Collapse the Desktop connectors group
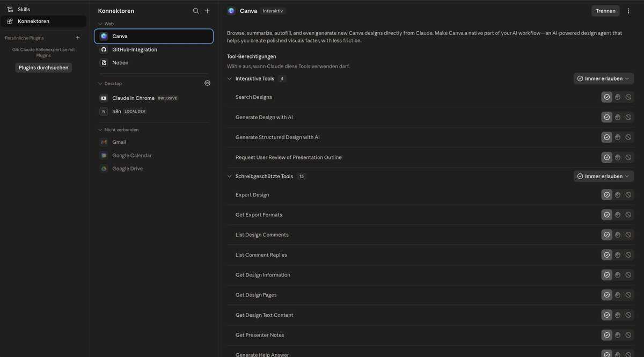Screen dimensions: 644x357 point(100,84)
